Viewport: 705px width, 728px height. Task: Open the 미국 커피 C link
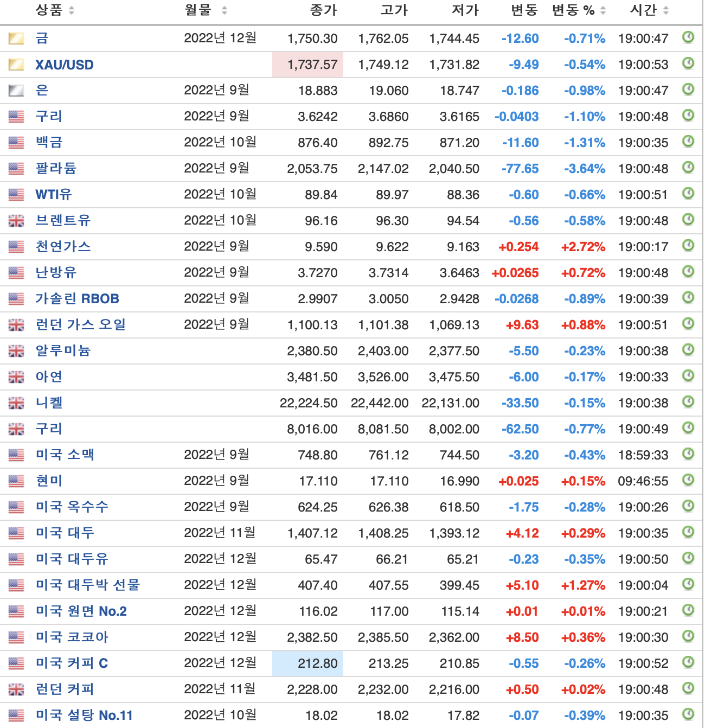pos(72,663)
